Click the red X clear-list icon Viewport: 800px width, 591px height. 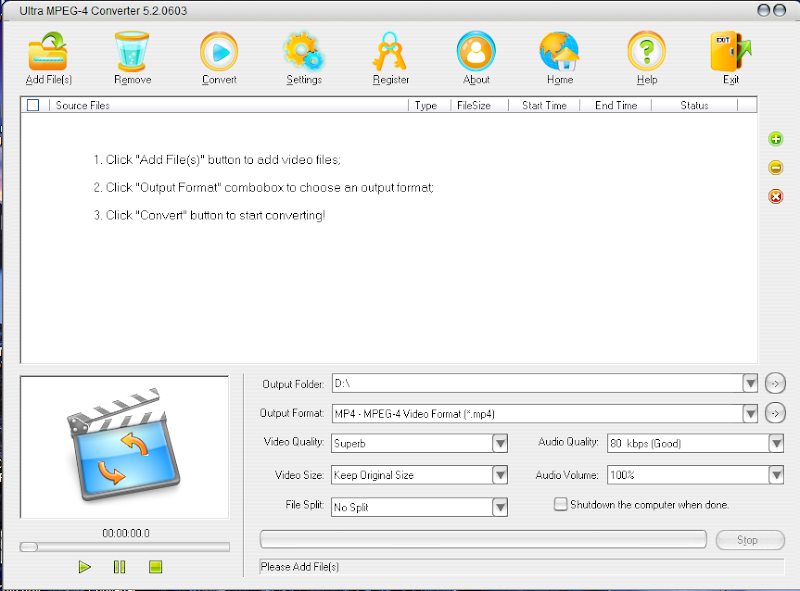(x=776, y=196)
